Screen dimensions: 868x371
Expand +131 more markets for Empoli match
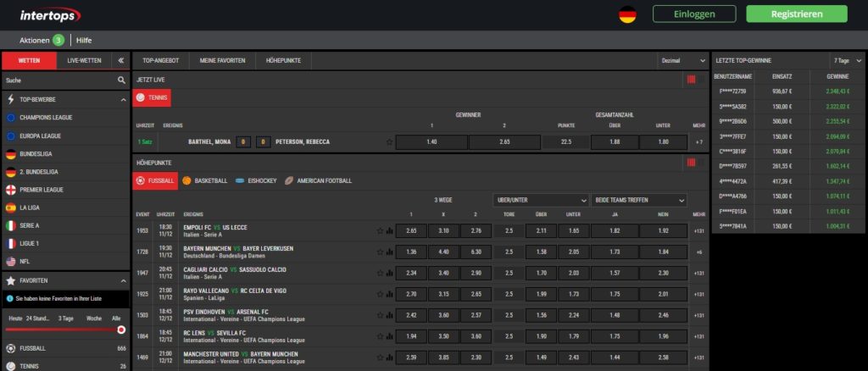[x=698, y=231]
